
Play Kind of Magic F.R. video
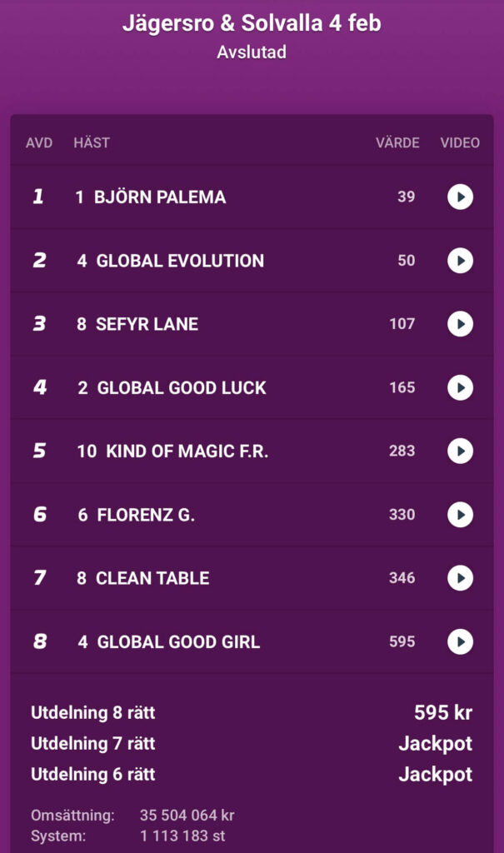click(460, 451)
